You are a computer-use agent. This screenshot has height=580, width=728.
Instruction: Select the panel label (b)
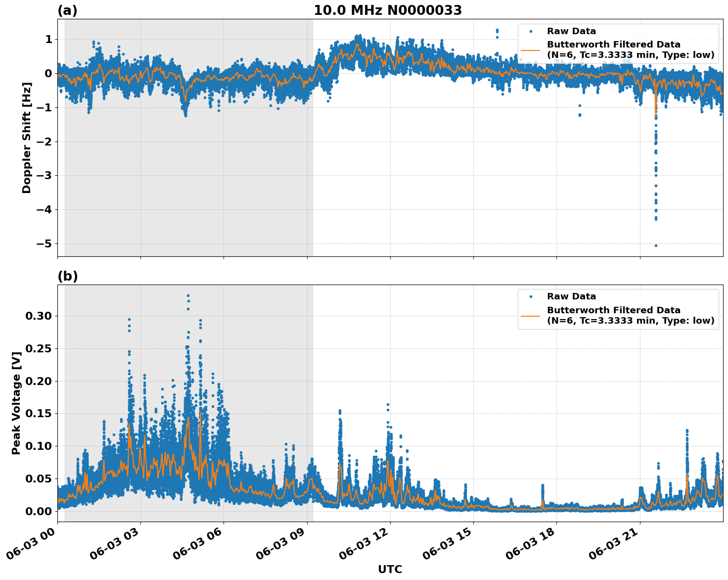[x=68, y=276]
